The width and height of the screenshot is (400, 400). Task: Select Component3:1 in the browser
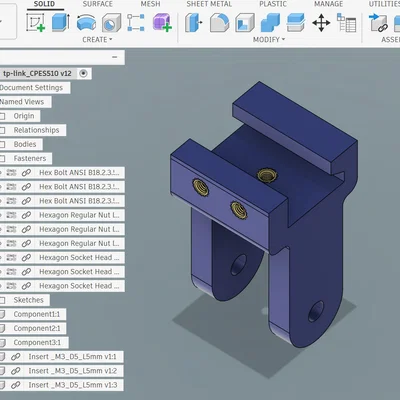37,343
